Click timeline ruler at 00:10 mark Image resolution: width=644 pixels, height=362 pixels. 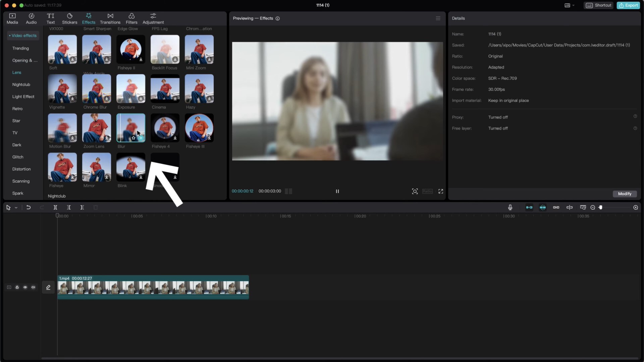pos(211,216)
